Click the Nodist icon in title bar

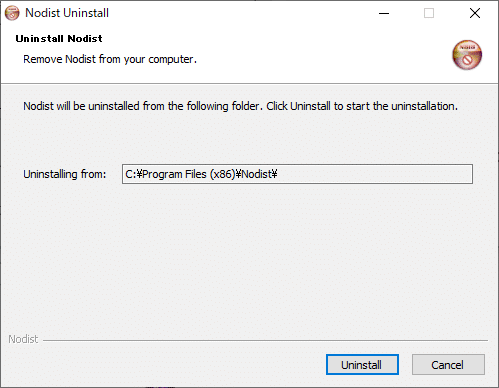[12, 13]
